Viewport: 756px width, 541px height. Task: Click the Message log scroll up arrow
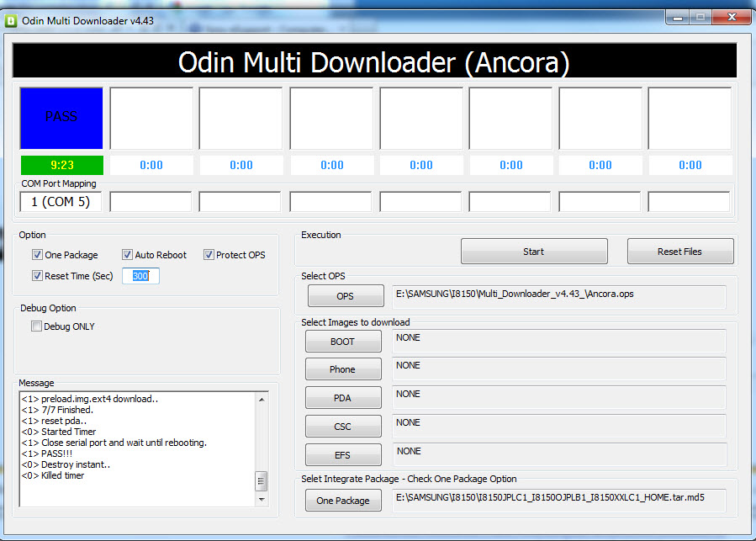coord(262,399)
